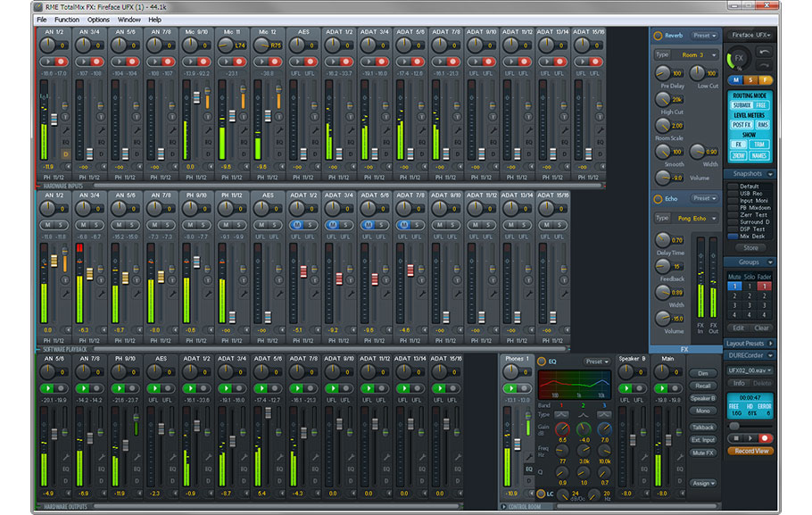The width and height of the screenshot is (812, 515).
Task: Open the Assign dropdown
Action: pyautogui.click(x=703, y=483)
